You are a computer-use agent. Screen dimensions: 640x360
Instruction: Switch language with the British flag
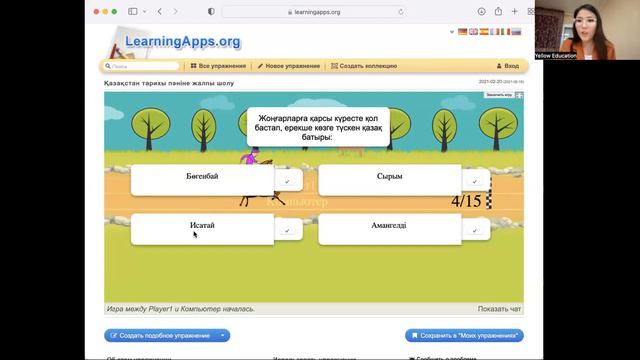tap(473, 32)
